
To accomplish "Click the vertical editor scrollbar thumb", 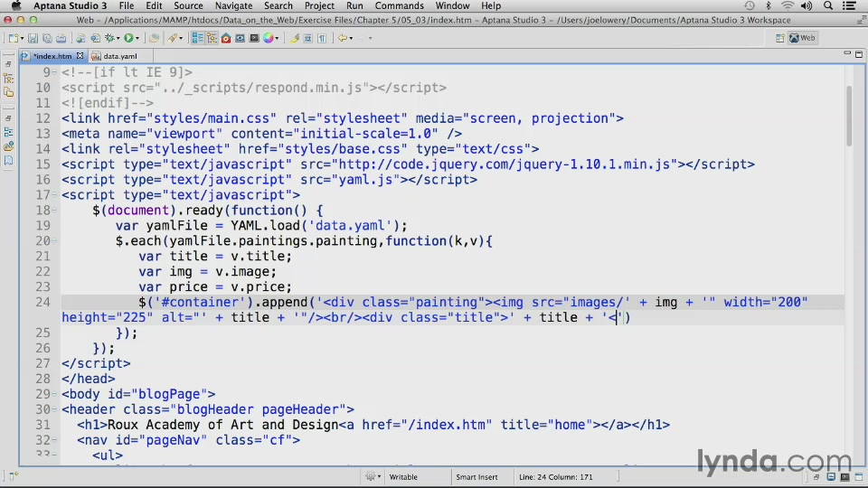I will pyautogui.click(x=849, y=117).
